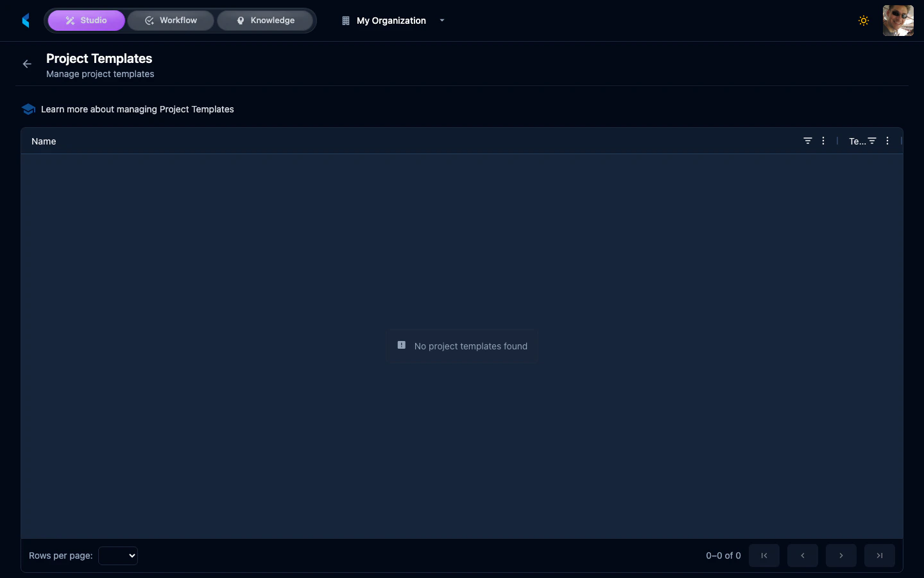Open managing Project Templates documentation link
Screen dimensions: 924x578
pos(137,109)
